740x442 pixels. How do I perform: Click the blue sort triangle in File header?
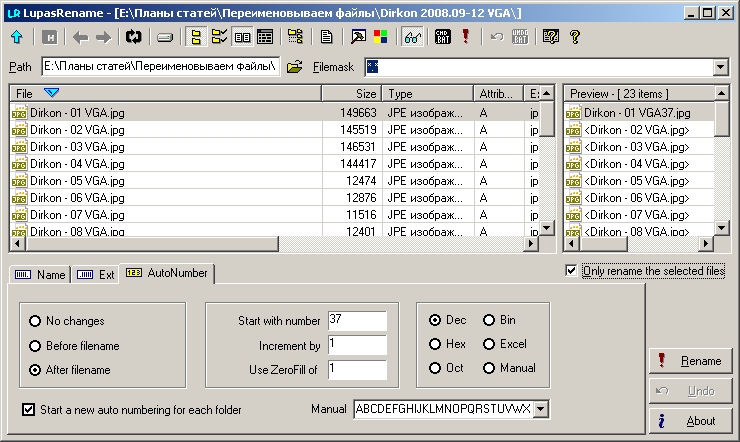51,92
